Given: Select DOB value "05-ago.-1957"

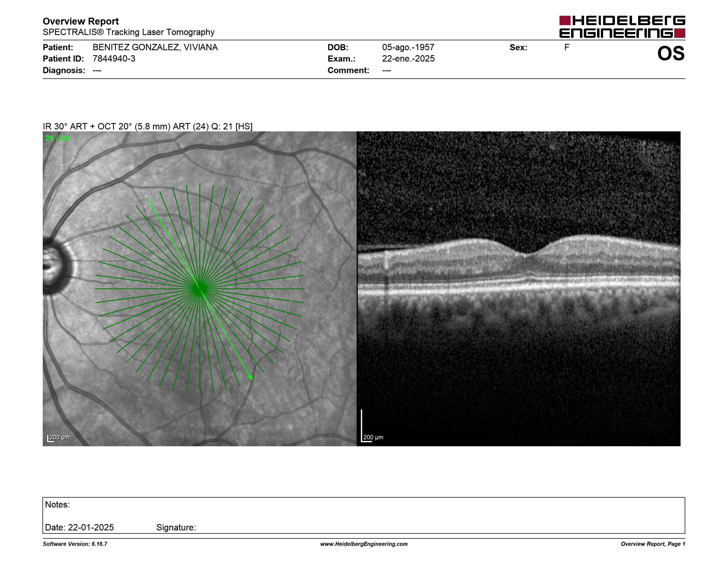Looking at the screenshot, I should coord(408,47).
